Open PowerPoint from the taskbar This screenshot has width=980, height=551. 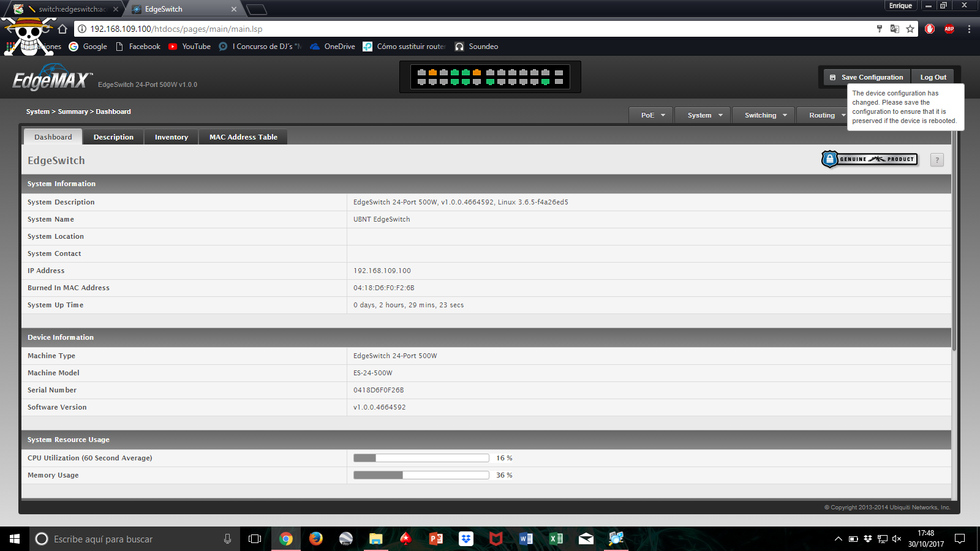coord(435,539)
